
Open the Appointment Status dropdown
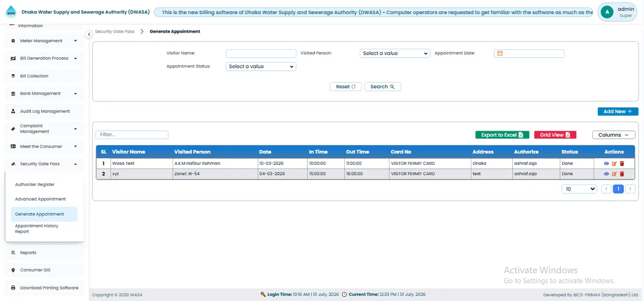coord(261,66)
